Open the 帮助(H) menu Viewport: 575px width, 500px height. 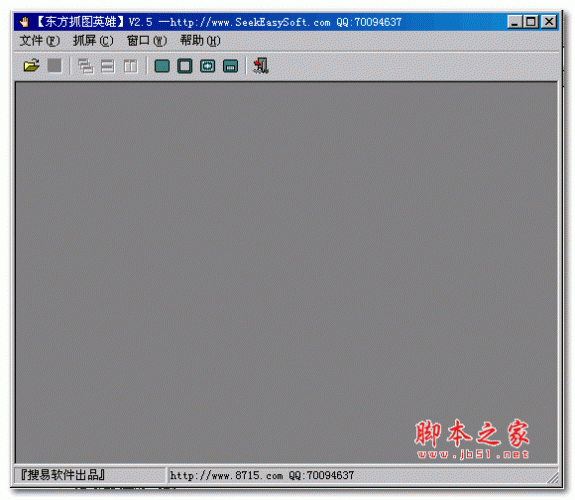tap(200, 41)
